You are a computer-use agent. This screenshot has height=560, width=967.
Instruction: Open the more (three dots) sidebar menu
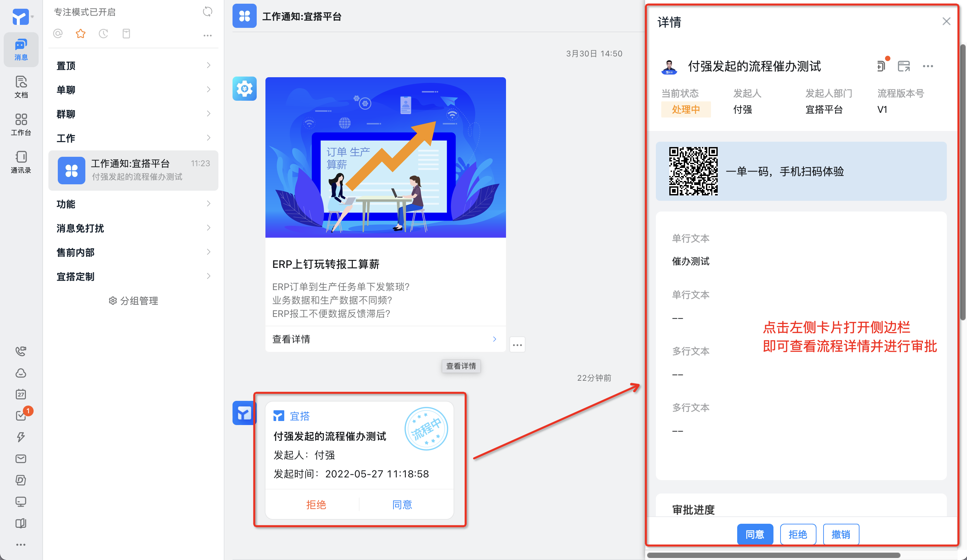pyautogui.click(x=21, y=545)
